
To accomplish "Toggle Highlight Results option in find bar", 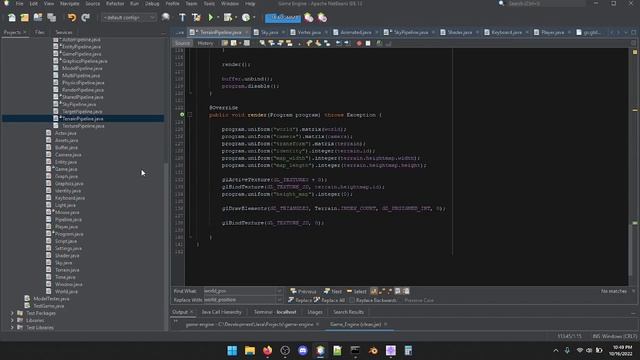I will 398,291.
